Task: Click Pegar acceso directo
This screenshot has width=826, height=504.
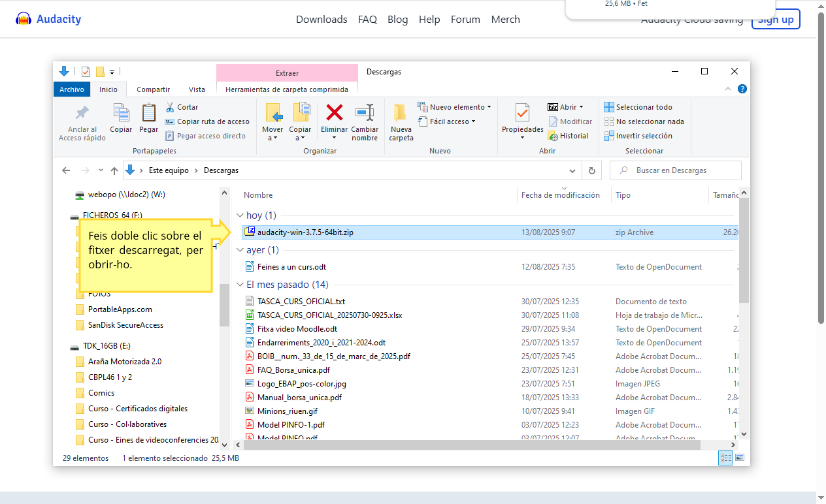Action: tap(205, 136)
